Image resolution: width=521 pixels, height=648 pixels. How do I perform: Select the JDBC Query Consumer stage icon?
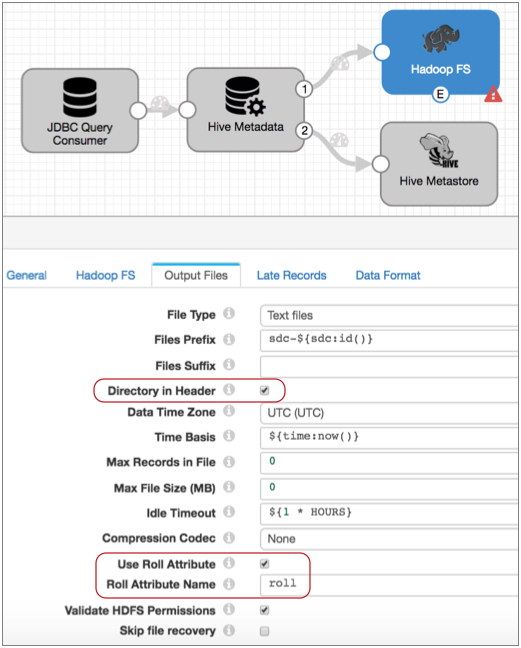(x=80, y=97)
